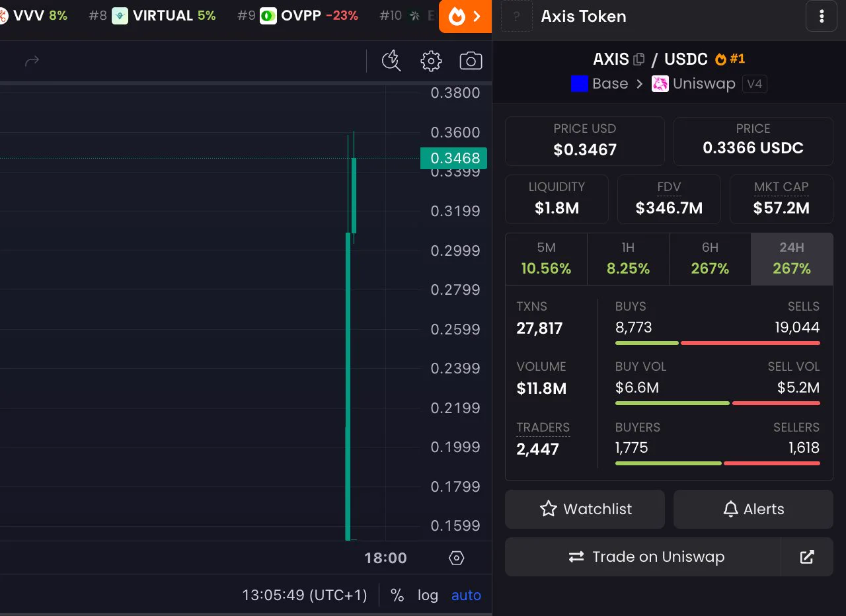Click the current price label 0.3468 on axis
This screenshot has width=846, height=616.
(454, 158)
